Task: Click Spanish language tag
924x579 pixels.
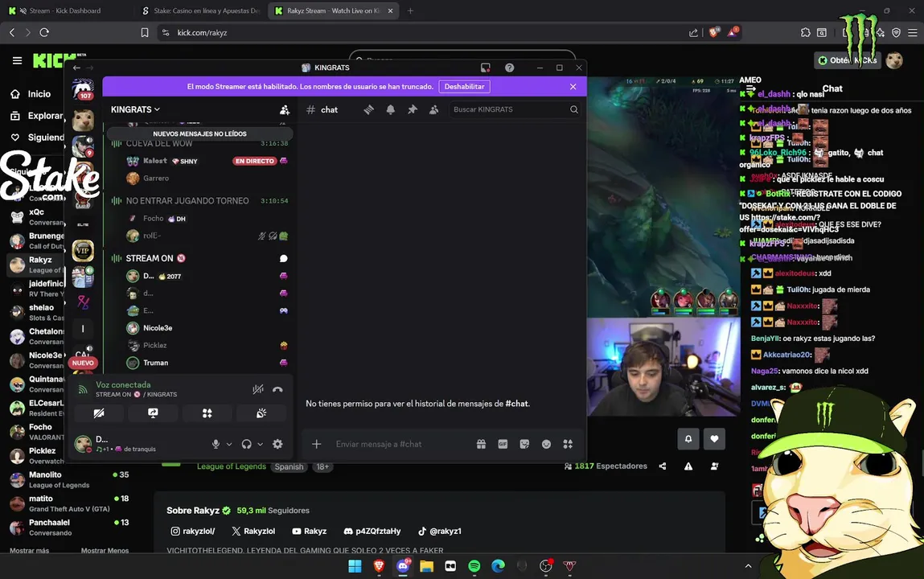Action: (x=289, y=466)
